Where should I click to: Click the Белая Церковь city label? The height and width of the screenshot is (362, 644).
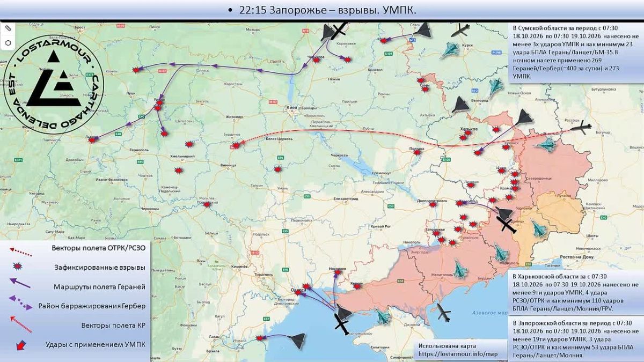click(x=279, y=138)
